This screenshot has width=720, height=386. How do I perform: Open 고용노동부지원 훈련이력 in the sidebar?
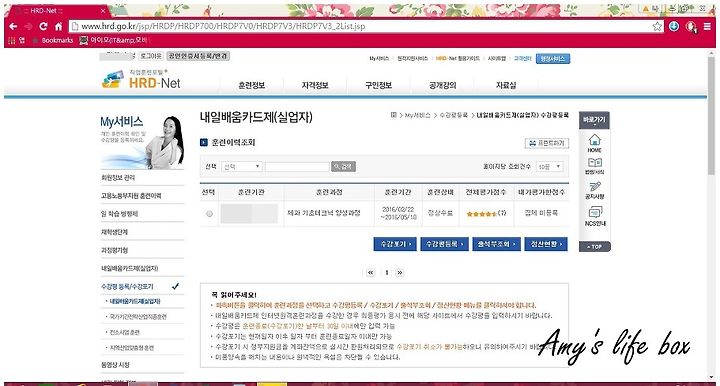(x=131, y=196)
